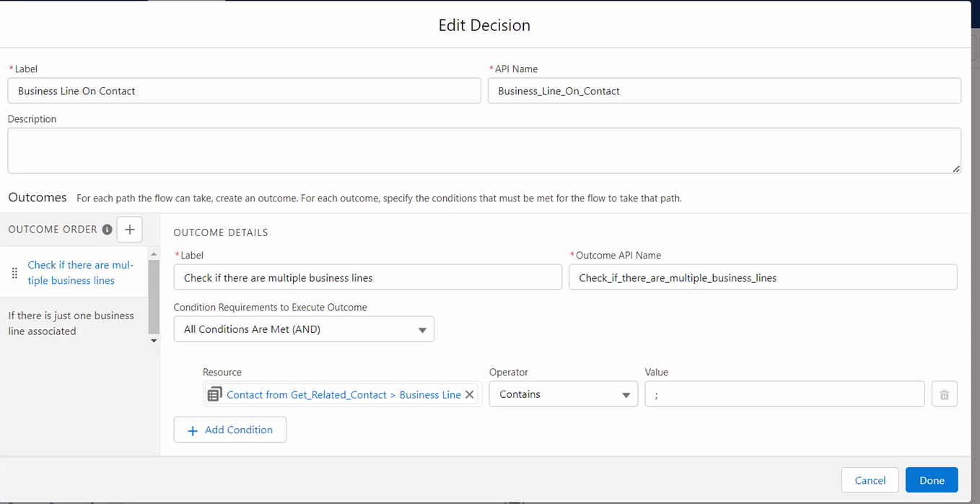Add a new outcome with plus button
The height and width of the screenshot is (504, 980).
[x=130, y=230]
